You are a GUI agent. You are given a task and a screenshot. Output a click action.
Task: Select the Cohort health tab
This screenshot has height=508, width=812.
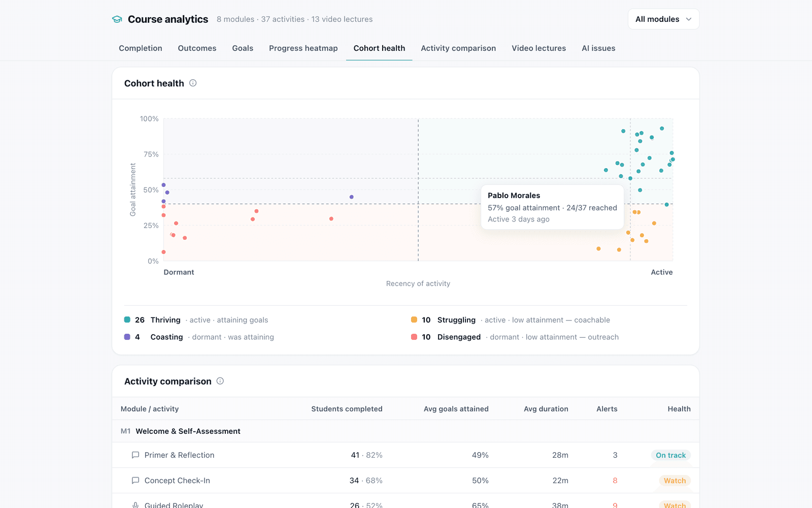coord(379,48)
